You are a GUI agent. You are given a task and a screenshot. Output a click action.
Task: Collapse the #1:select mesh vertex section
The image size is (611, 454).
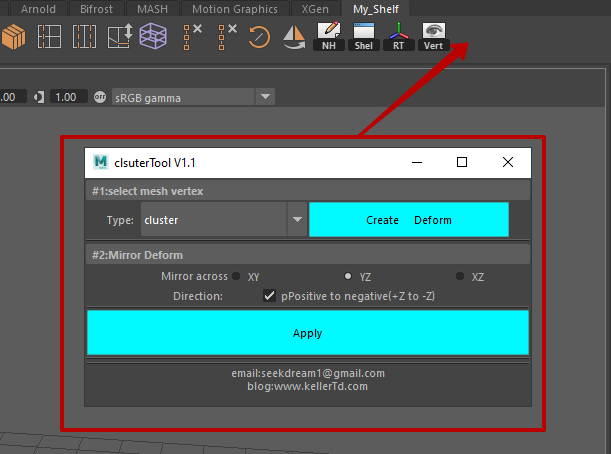pos(308,191)
